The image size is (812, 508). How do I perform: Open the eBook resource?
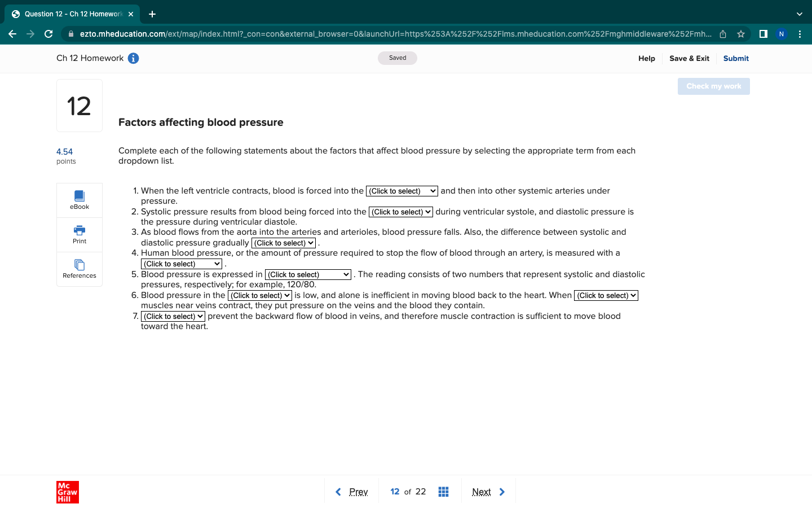(80, 200)
